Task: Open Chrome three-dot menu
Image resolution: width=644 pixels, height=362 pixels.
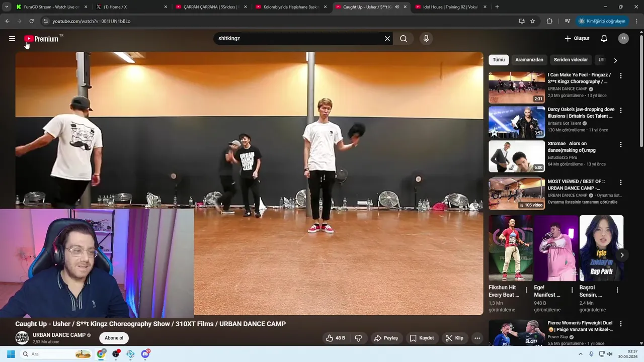Action: click(637, 21)
